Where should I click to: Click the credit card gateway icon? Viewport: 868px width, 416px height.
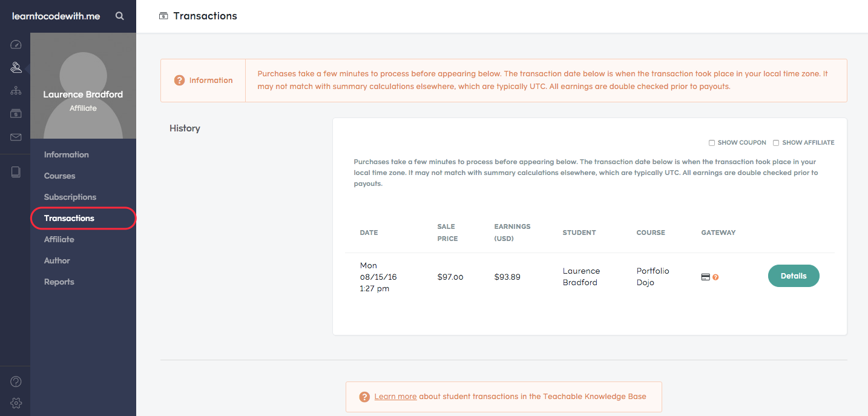(x=705, y=277)
